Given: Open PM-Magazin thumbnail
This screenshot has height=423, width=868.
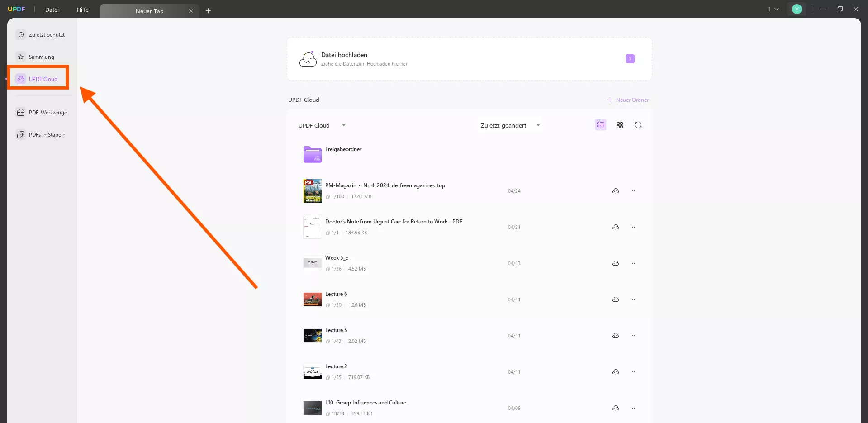Looking at the screenshot, I should pyautogui.click(x=313, y=191).
